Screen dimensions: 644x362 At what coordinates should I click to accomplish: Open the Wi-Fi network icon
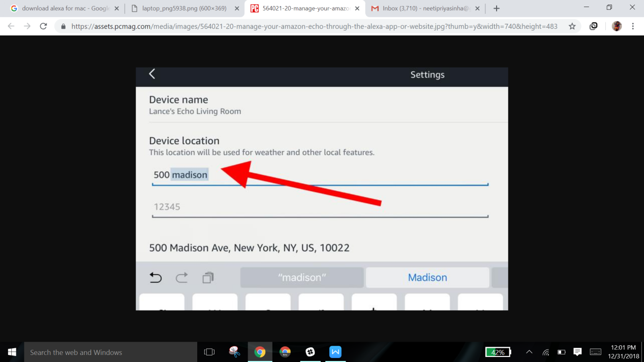click(x=546, y=352)
